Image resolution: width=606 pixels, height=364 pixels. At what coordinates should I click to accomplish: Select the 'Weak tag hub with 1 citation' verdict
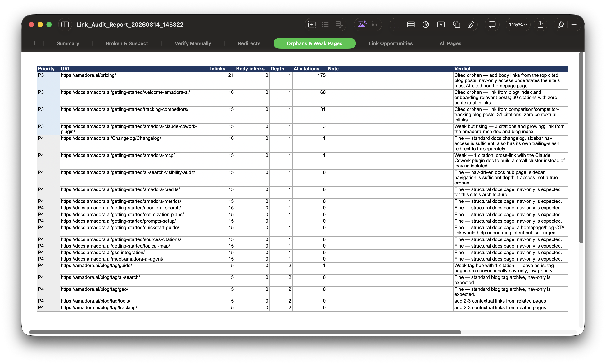click(x=511, y=268)
